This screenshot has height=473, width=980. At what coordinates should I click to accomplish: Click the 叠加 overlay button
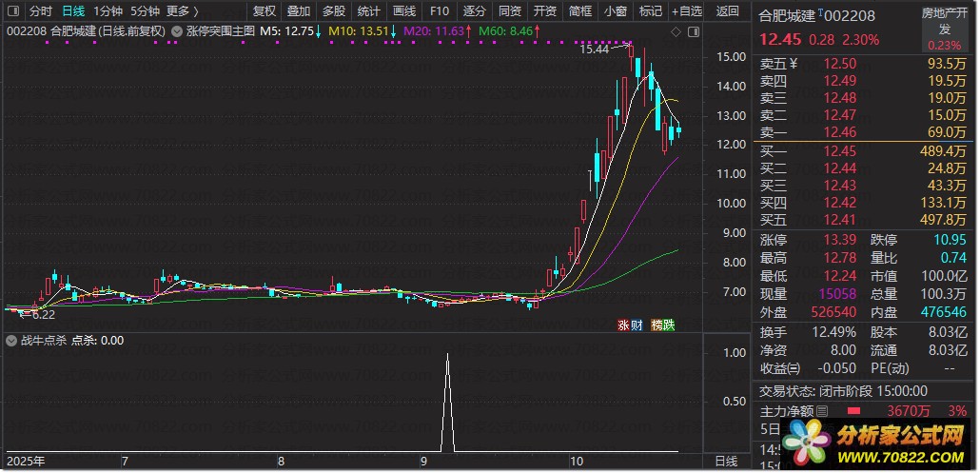pos(299,10)
